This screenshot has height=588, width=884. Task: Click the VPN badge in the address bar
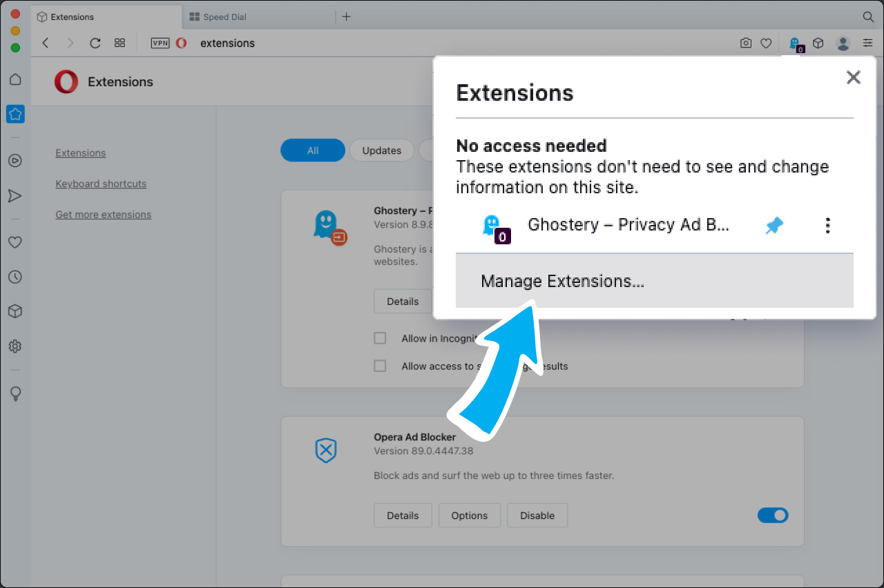pos(160,43)
